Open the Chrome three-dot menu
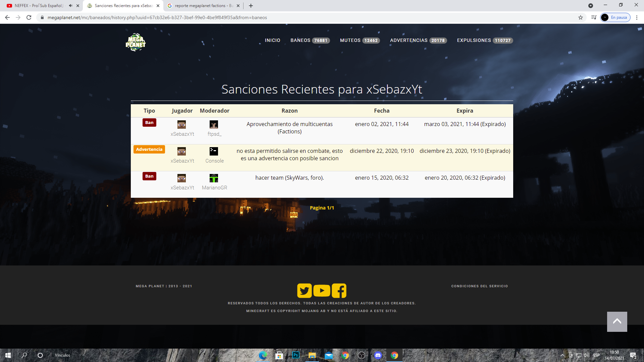This screenshot has width=644, height=362. (x=637, y=17)
